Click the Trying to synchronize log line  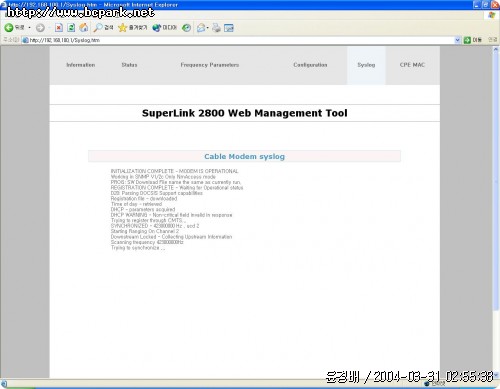tap(138, 248)
